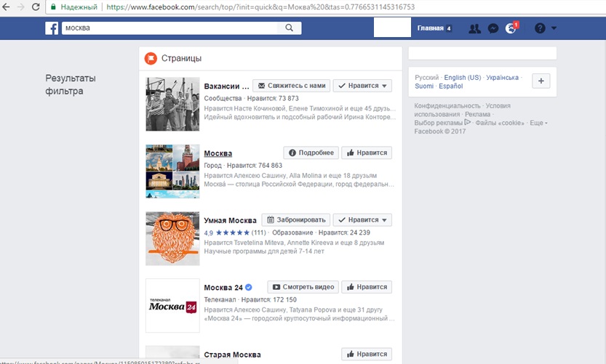Click the browser back arrow
Image resolution: width=606 pixels, height=364 pixels.
tap(6, 7)
